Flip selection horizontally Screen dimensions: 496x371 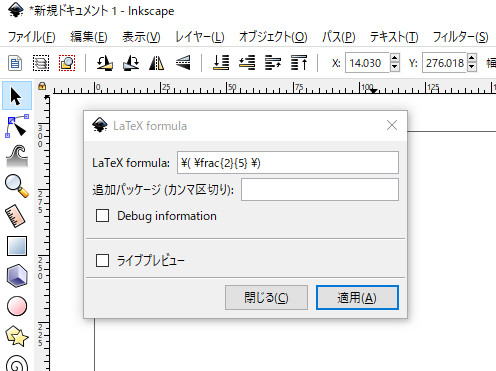(x=157, y=63)
